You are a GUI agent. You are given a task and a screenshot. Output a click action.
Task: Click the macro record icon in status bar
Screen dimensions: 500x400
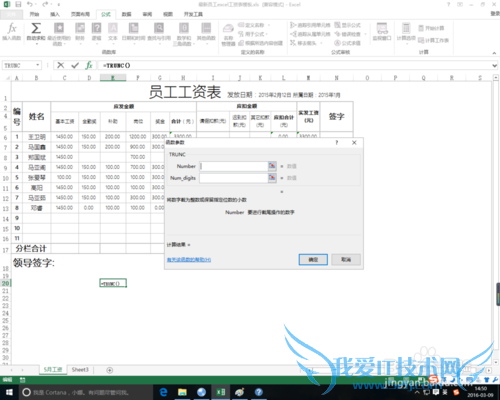(x=22, y=380)
